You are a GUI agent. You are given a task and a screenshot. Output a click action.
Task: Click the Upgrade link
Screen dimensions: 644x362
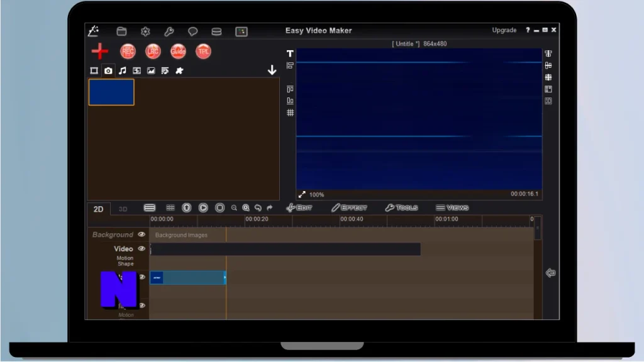coord(504,30)
